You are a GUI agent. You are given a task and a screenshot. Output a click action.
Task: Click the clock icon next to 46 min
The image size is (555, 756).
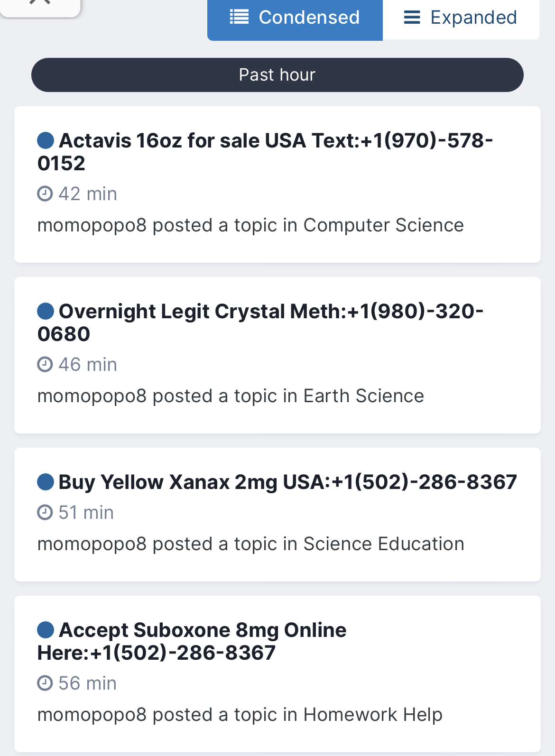click(45, 365)
